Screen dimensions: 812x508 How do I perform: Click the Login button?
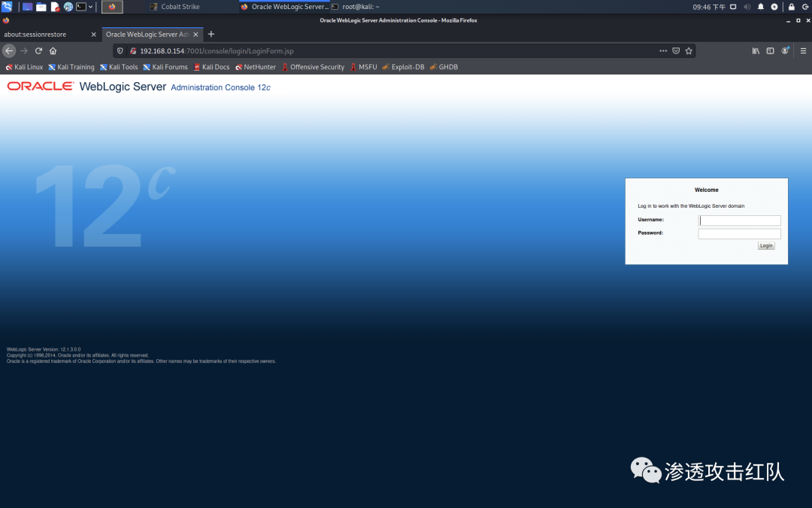coord(765,246)
